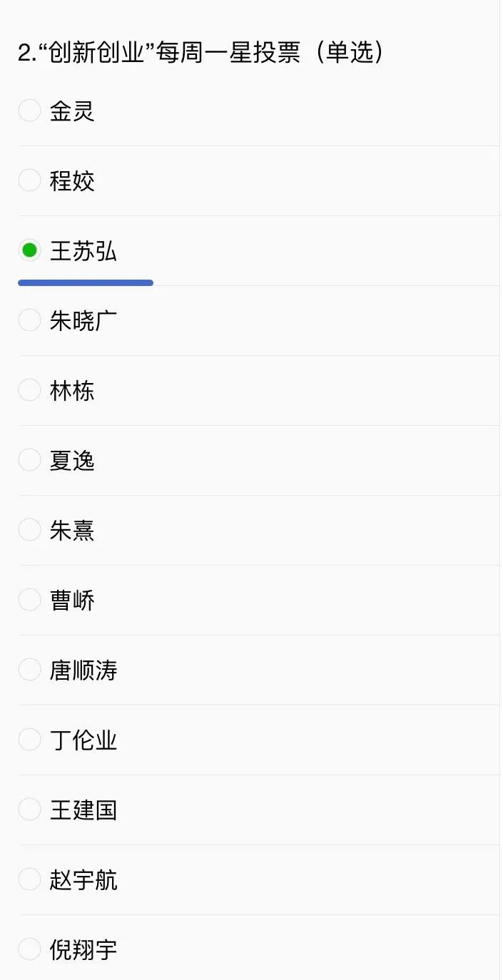Viewport: 503px width, 980px height.
Task: Select 林栋 radio button
Action: (29, 390)
